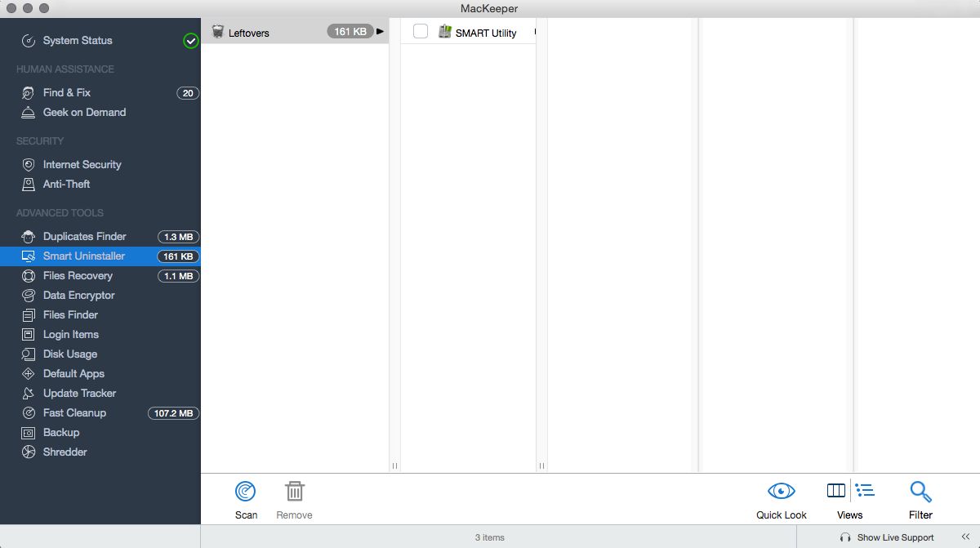
Task: Switch to column view
Action: pos(836,490)
